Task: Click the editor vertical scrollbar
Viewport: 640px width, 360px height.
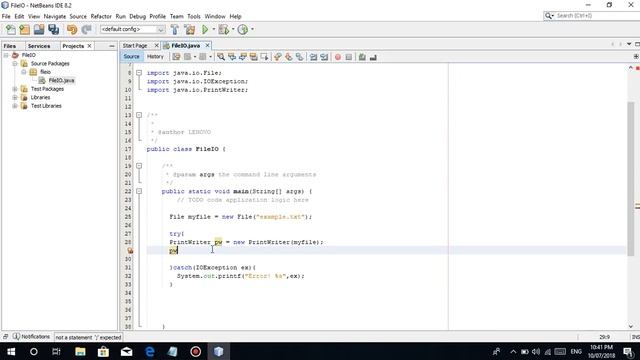Action: pyautogui.click(x=631, y=179)
